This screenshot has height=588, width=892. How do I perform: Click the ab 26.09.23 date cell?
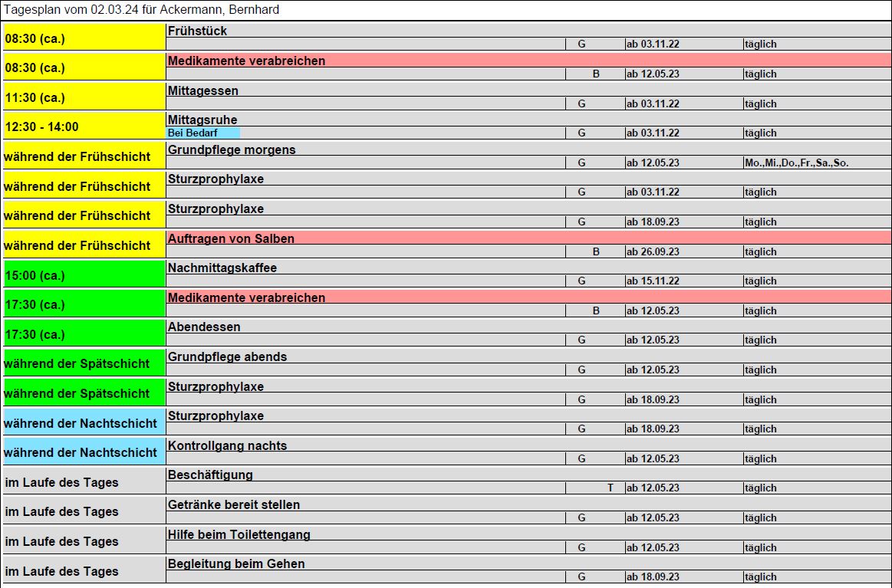tap(653, 251)
